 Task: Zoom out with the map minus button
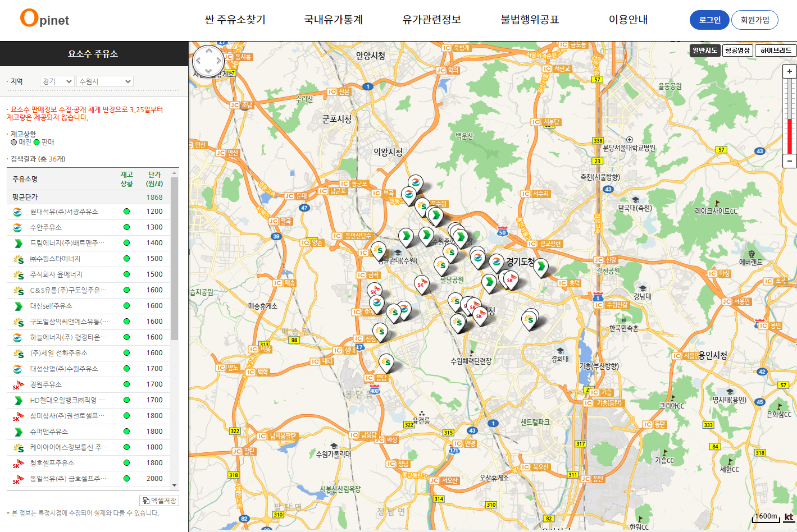coord(790,160)
